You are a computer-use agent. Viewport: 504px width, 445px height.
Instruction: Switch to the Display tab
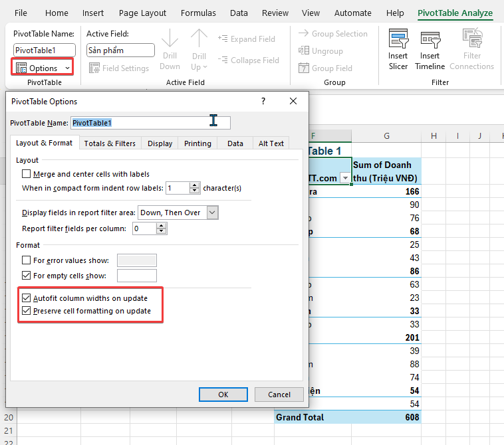[160, 143]
